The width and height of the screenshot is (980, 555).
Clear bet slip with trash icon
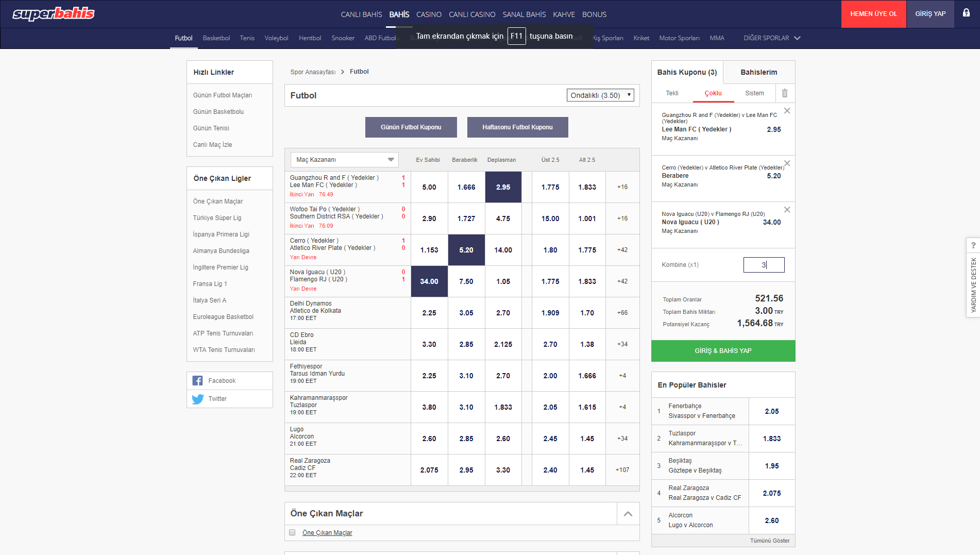pyautogui.click(x=784, y=93)
